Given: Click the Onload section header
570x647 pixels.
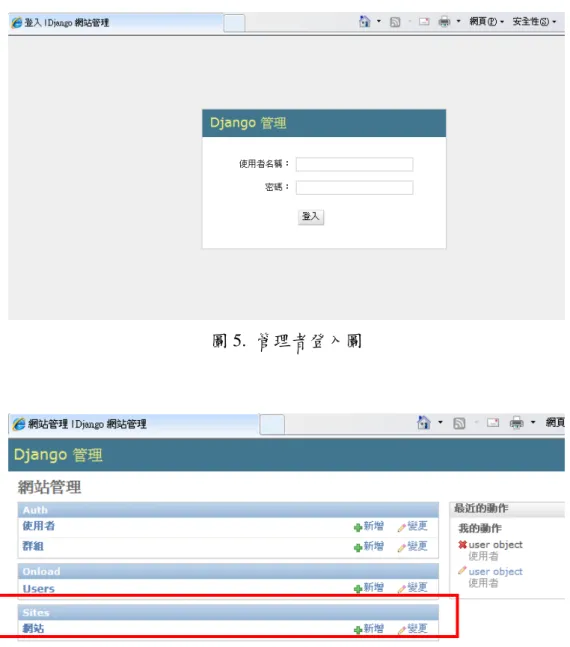Looking at the screenshot, I should tap(228, 571).
